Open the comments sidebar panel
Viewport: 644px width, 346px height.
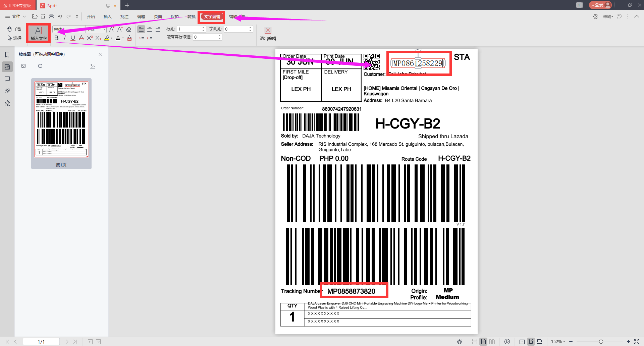7,79
